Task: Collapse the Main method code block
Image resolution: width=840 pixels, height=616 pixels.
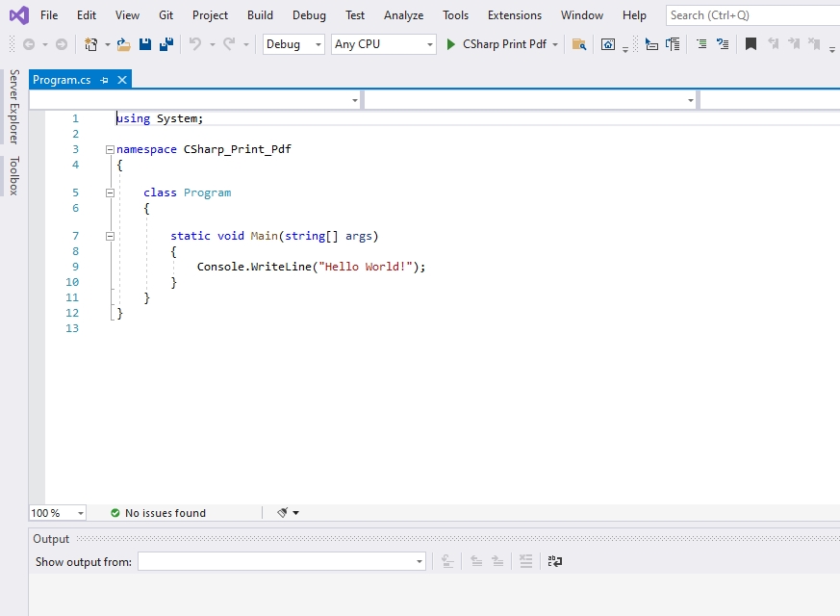Action: (x=110, y=236)
